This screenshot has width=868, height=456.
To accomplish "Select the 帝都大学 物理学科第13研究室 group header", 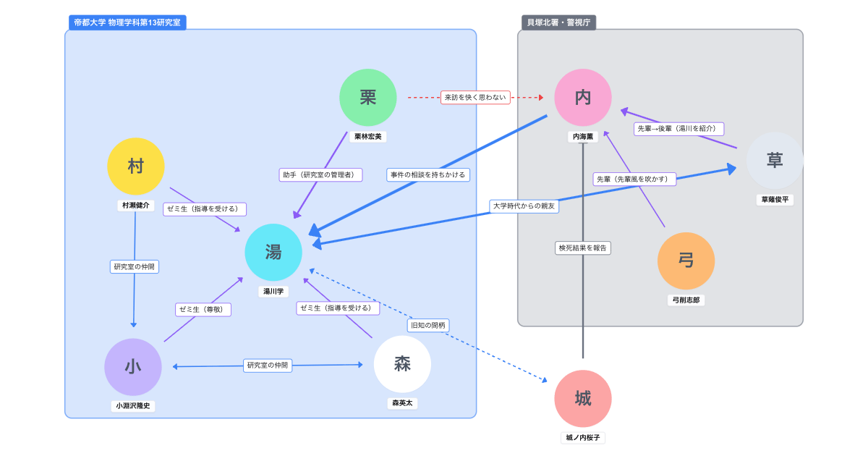I will point(127,22).
